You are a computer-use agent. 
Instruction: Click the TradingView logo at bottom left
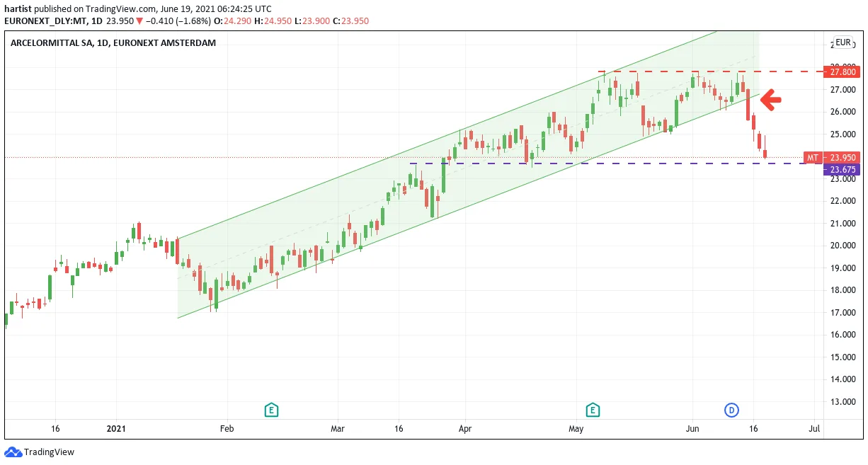pyautogui.click(x=39, y=452)
